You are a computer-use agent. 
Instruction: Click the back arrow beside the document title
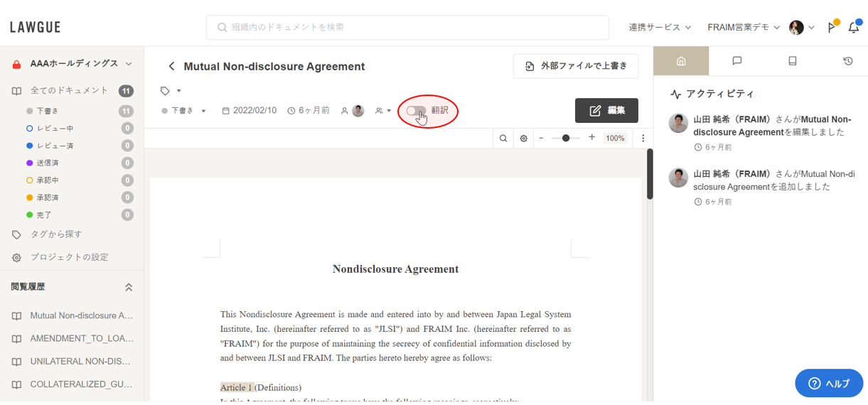point(171,66)
